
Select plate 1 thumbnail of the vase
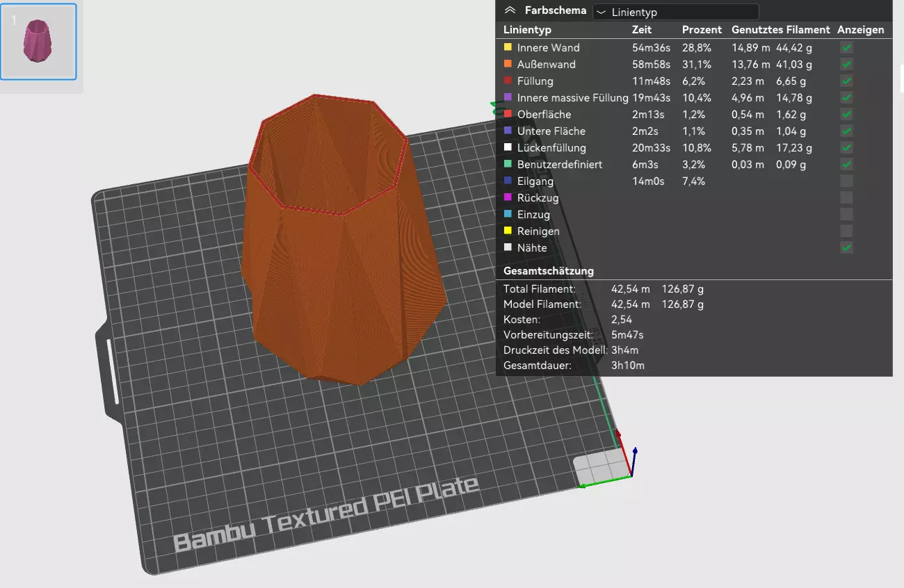(x=38, y=41)
